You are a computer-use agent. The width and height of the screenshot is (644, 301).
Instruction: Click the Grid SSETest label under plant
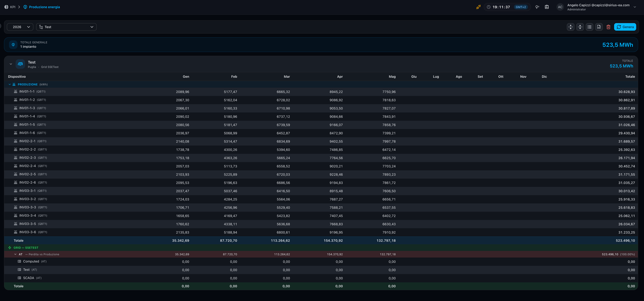tap(50, 67)
